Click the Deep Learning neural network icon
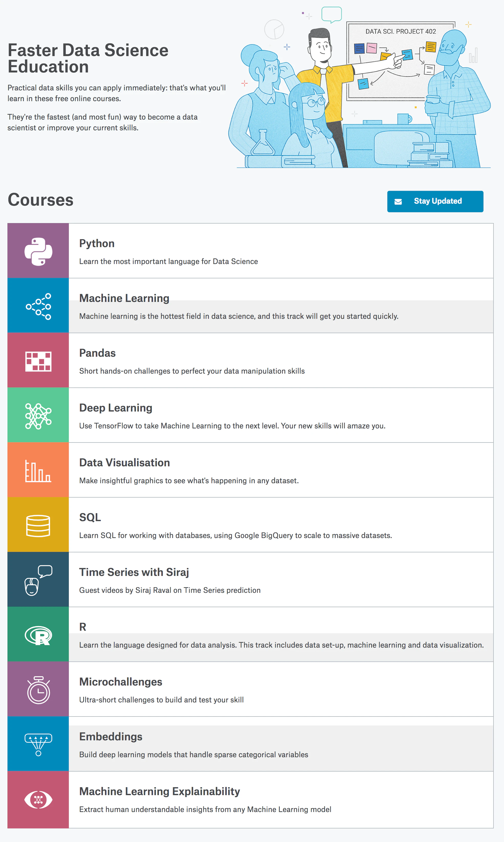Viewport: 504px width, 842px height. point(38,416)
